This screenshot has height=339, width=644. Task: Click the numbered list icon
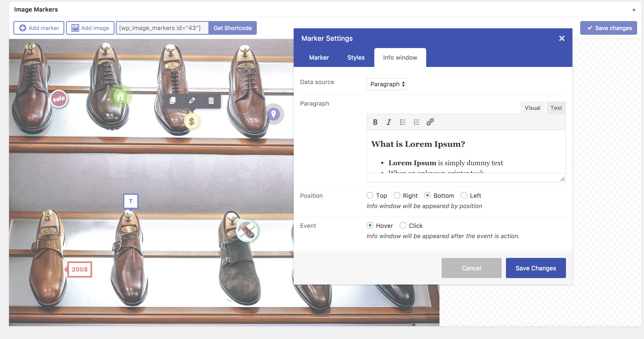click(416, 123)
